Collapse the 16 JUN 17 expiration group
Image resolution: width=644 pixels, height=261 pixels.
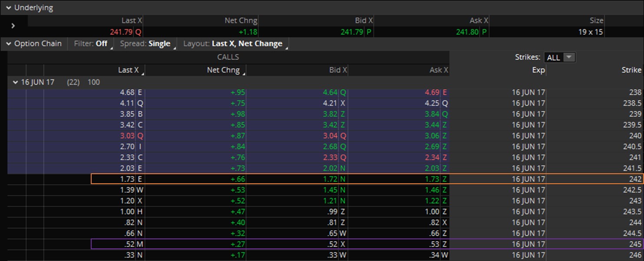[x=16, y=82]
